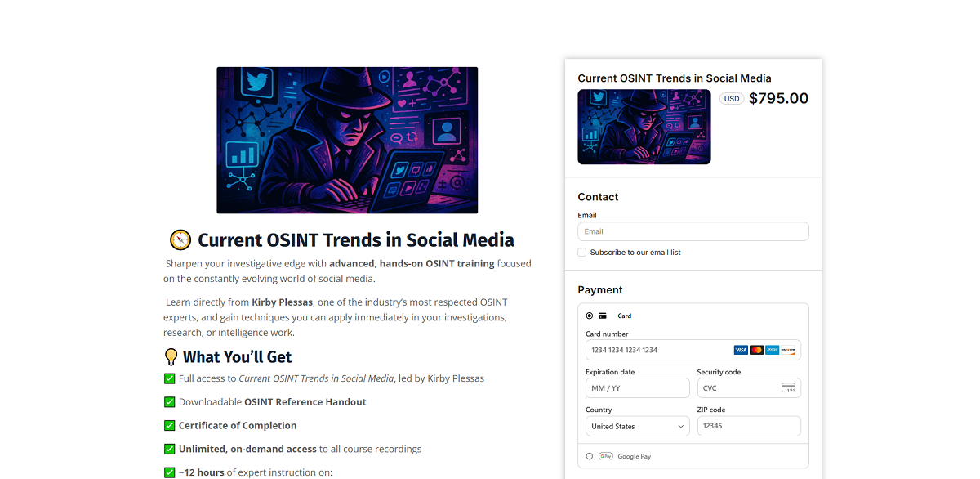The image size is (980, 479).
Task: Click the Google Pay logo icon
Action: [606, 456]
